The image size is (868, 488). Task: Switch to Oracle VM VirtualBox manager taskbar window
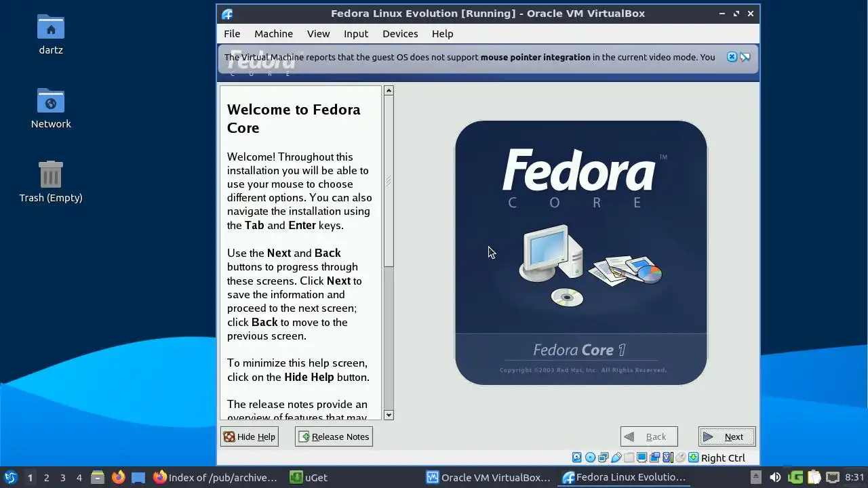point(489,477)
